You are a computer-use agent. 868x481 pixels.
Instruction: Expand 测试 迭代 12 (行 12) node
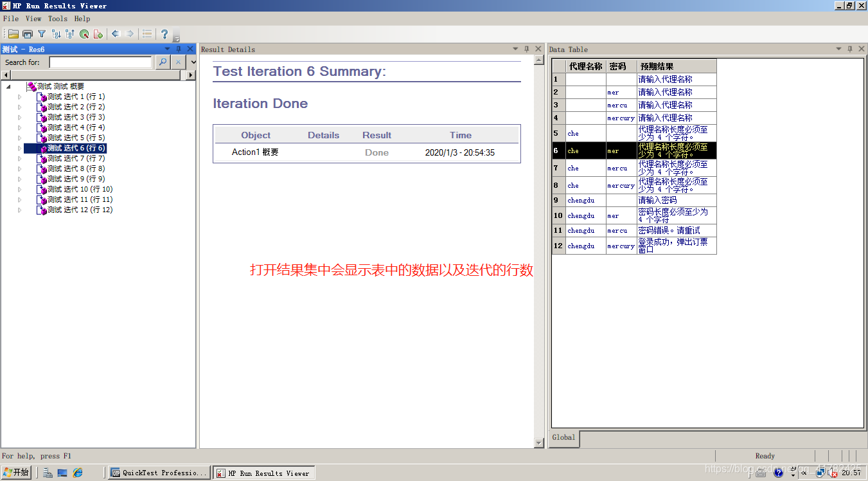[19, 210]
